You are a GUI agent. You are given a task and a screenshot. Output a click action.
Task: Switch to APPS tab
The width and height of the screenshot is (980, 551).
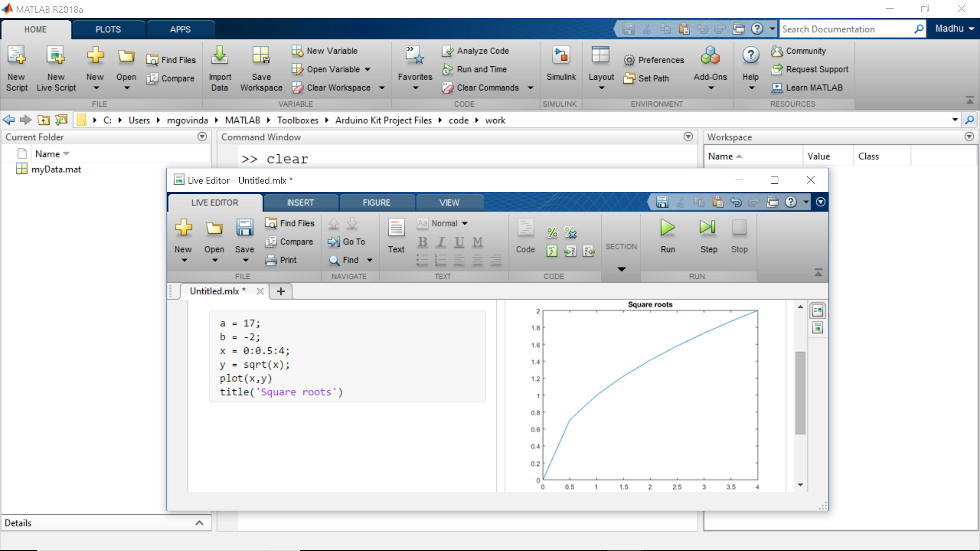pos(180,29)
